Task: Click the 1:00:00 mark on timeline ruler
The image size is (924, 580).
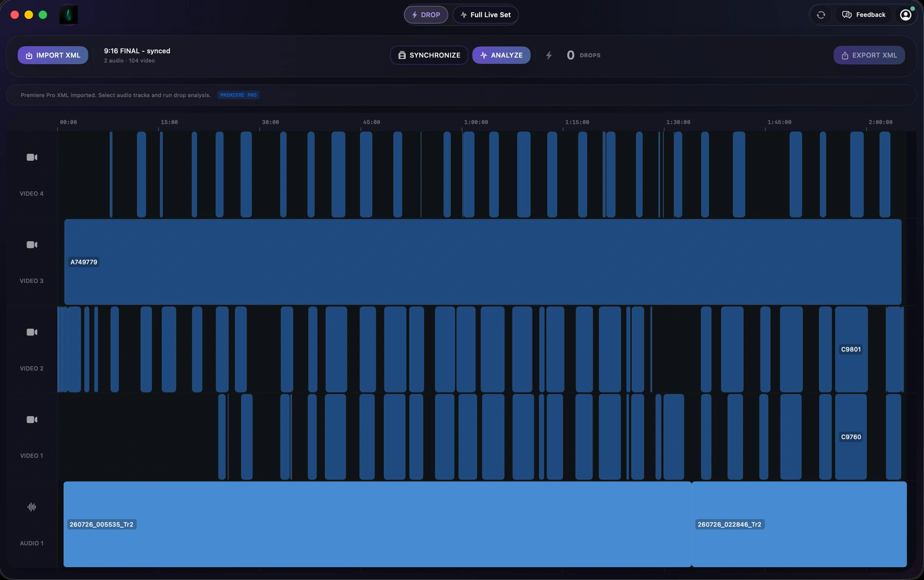Action: pyautogui.click(x=476, y=122)
